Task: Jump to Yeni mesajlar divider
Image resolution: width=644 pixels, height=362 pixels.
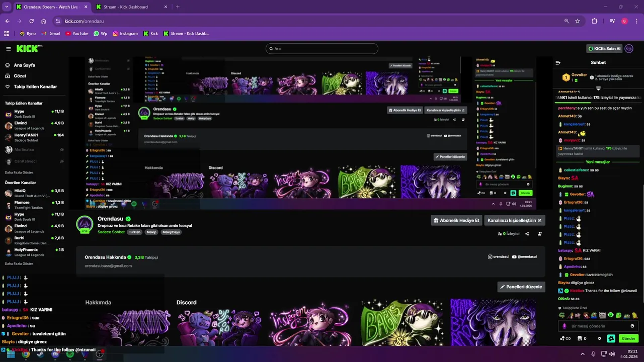Action: coord(598,162)
